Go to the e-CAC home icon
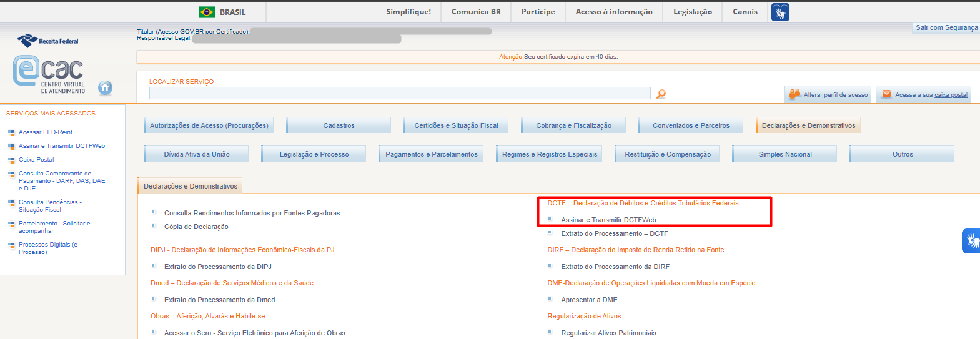The image size is (980, 339). tap(106, 88)
